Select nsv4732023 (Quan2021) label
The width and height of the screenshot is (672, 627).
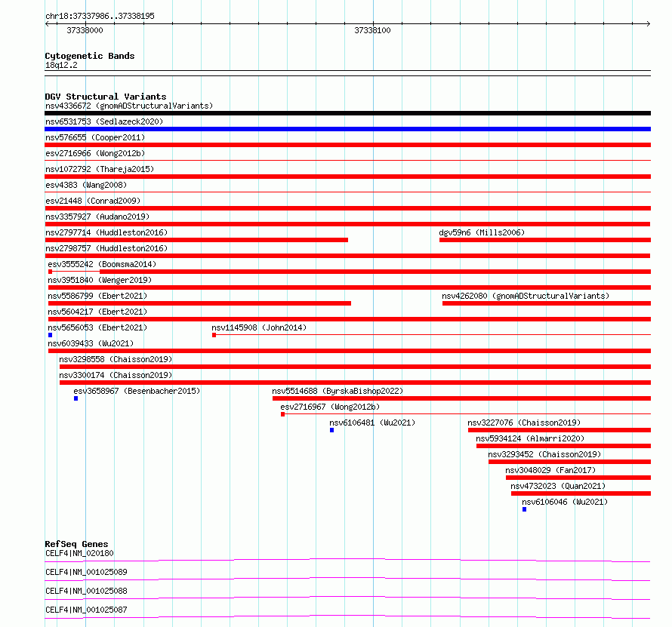558,486
